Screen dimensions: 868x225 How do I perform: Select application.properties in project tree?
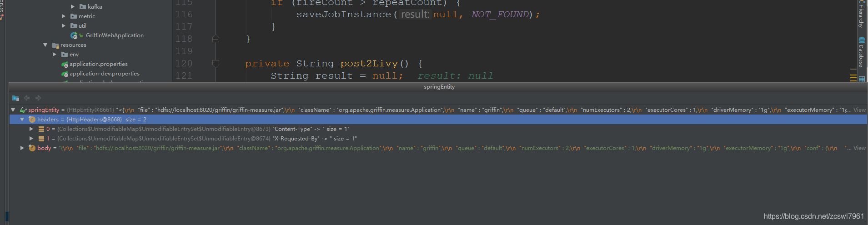point(99,64)
